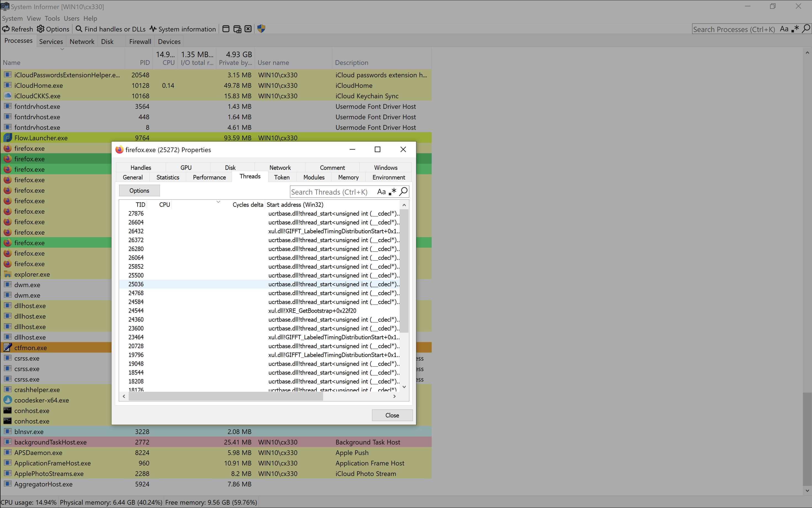
Task: Click the thread list horizontal scrollbar thumb
Action: (226, 396)
